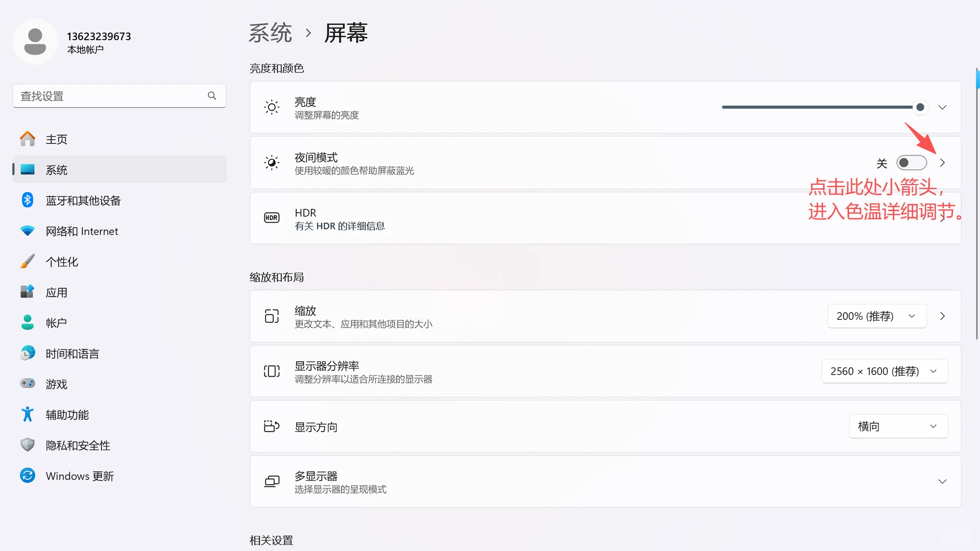This screenshot has height=551, width=980.
Task: Select 蓝牙和其他设备 settings
Action: click(x=83, y=200)
